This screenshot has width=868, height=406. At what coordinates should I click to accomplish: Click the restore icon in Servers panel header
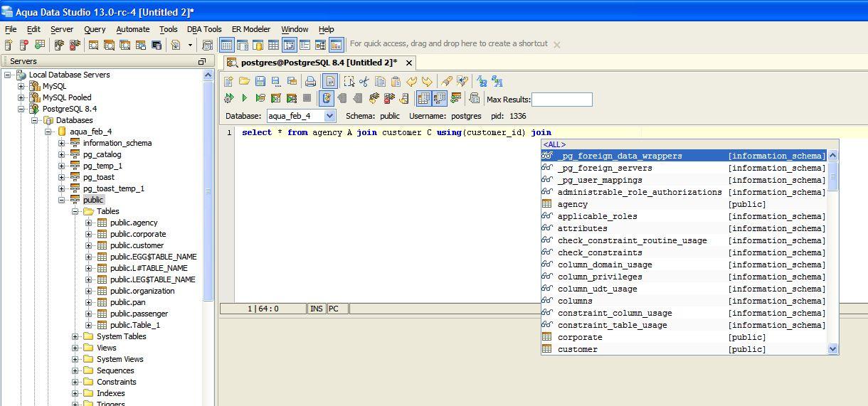pyautogui.click(x=201, y=62)
